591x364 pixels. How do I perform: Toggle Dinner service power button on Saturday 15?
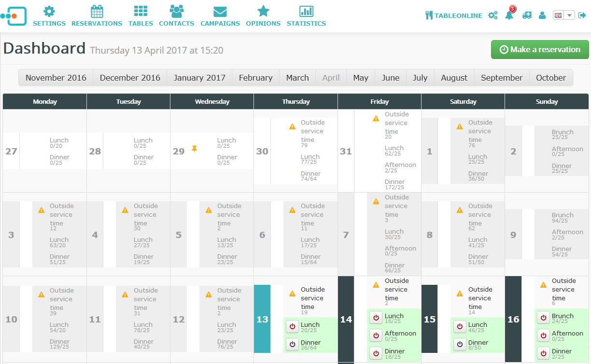click(x=460, y=345)
